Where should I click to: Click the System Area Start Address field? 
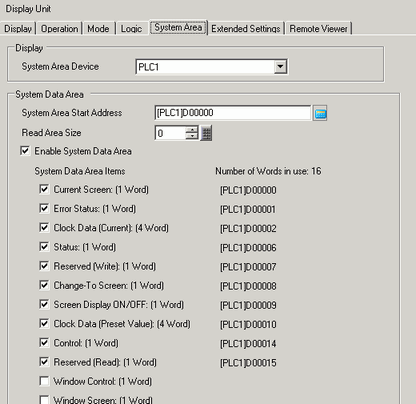pyautogui.click(x=233, y=113)
